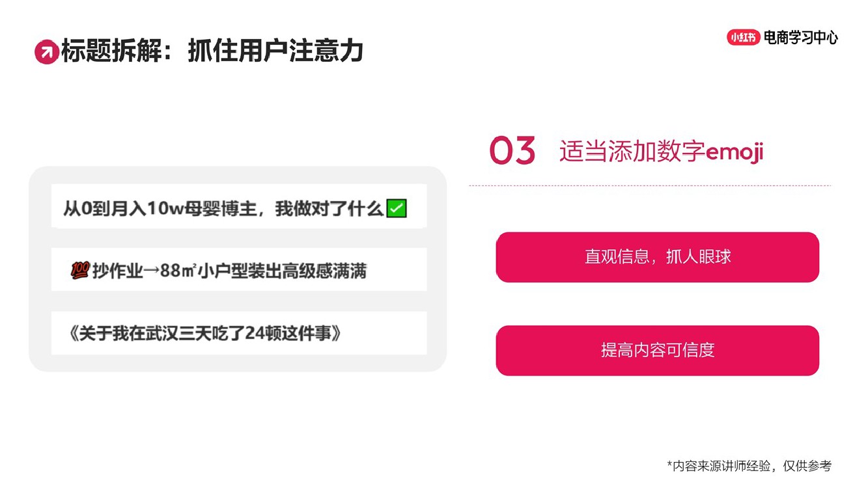Image resolution: width=868 pixels, height=488 pixels.
Task: Select the heading 适当添加数字emoji
Action: pos(661,152)
